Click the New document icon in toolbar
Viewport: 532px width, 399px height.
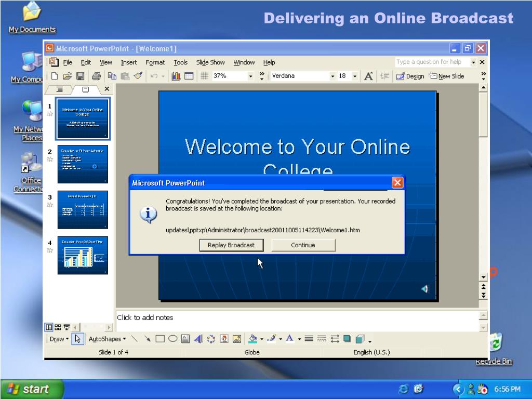tap(54, 76)
